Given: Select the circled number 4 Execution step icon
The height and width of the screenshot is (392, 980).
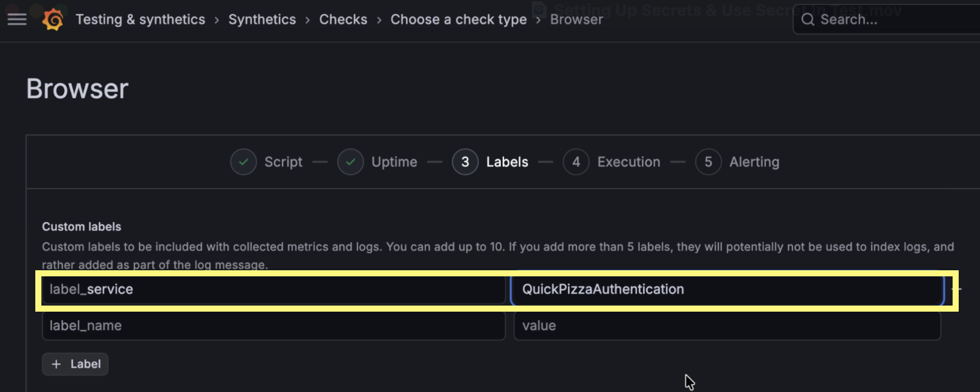Looking at the screenshot, I should click(x=576, y=162).
